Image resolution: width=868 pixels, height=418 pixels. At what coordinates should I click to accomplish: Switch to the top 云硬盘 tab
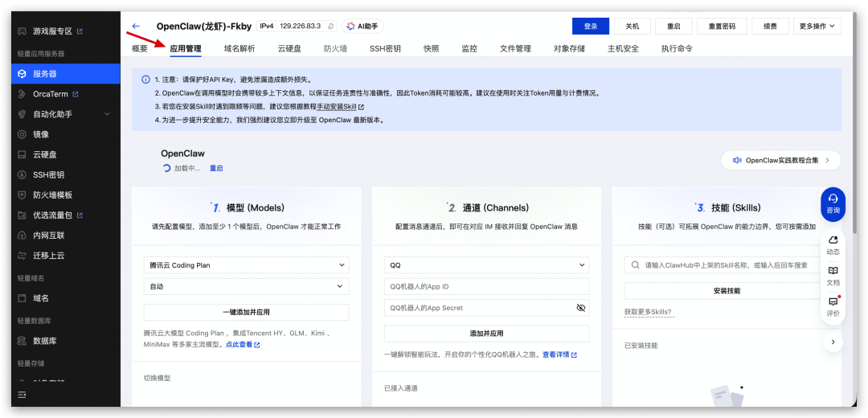[x=289, y=48]
